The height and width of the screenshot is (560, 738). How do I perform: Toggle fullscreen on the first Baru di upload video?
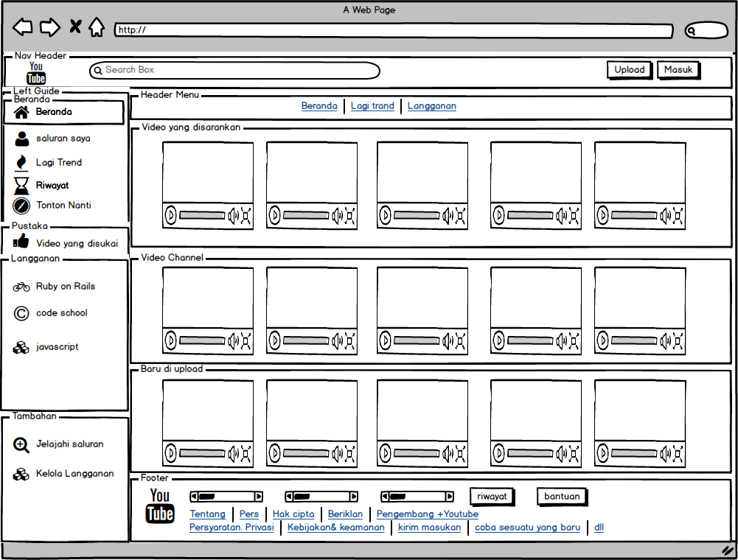pos(246,454)
